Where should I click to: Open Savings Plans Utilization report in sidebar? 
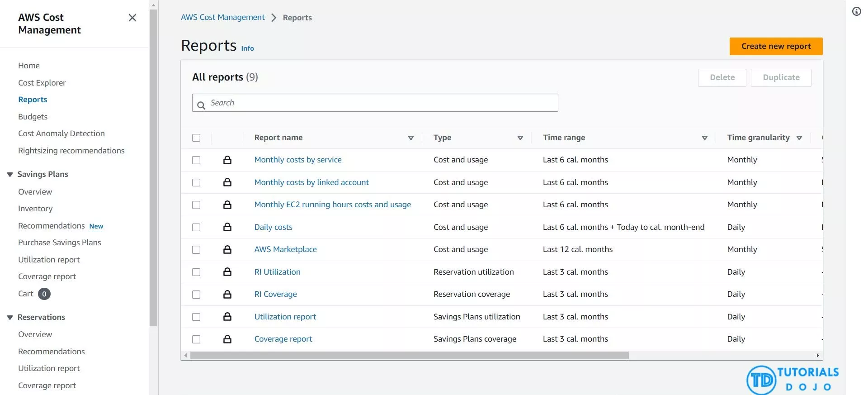[49, 260]
